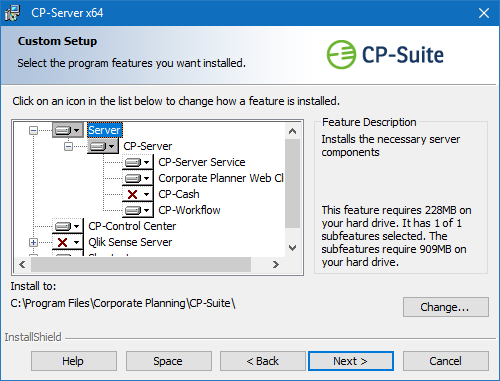Select the CP-Control Center label
The image size is (500, 381).
132,226
